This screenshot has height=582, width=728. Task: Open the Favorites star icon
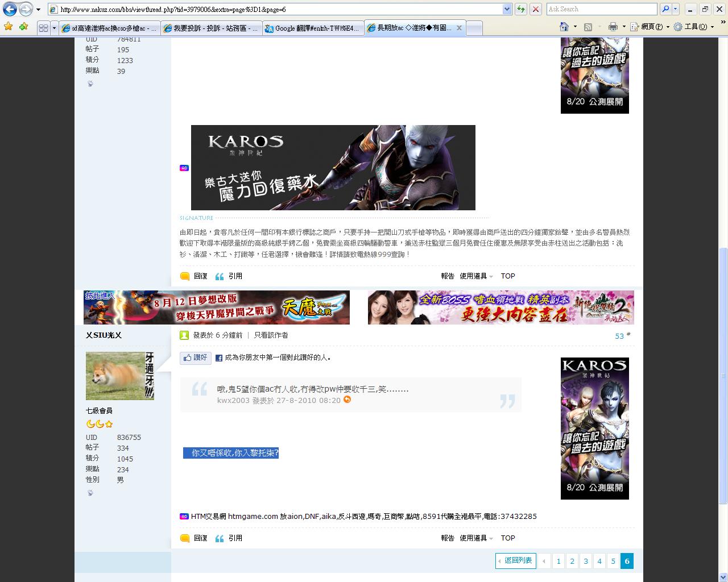pos(8,27)
